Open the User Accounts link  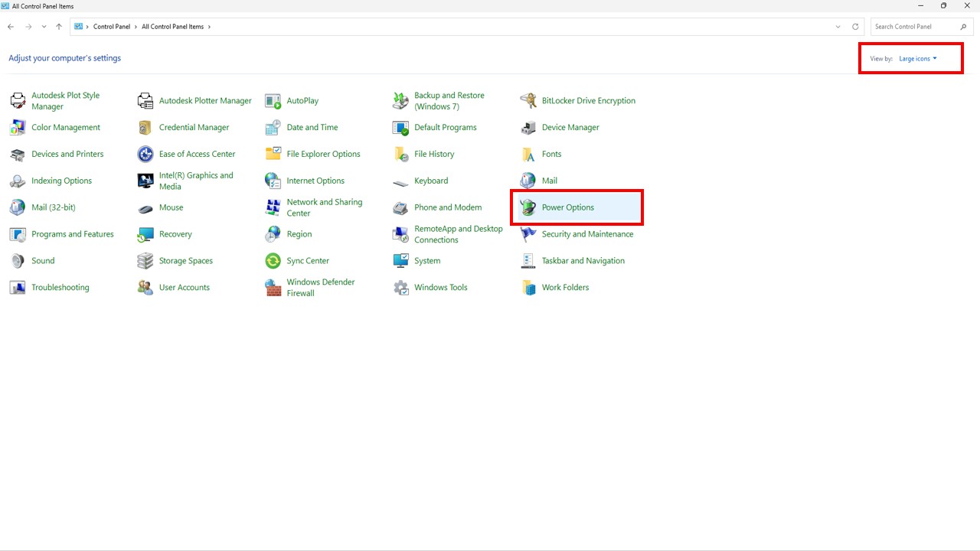coord(184,288)
